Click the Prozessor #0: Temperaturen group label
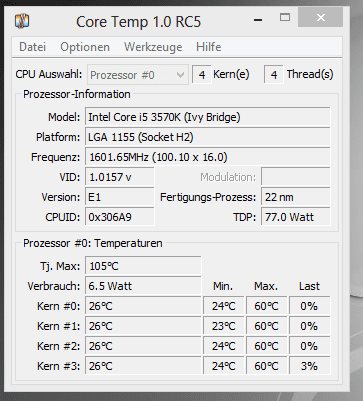363x401 pixels. click(x=93, y=243)
